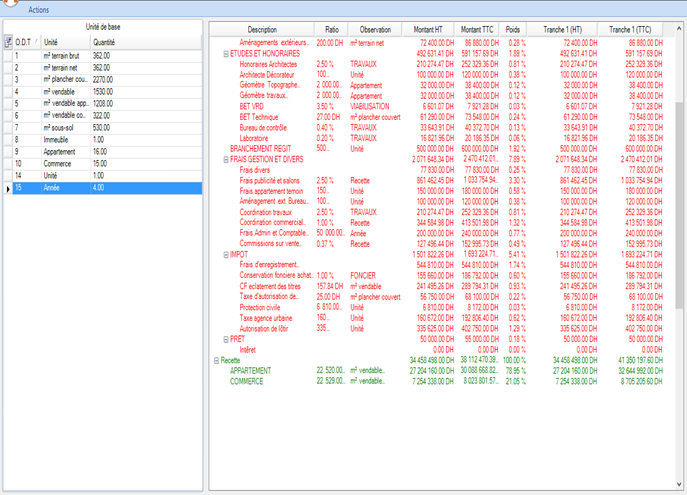Collapse the ETUDES ET HONORAIRES group
The width and height of the screenshot is (687, 495).
[225, 53]
